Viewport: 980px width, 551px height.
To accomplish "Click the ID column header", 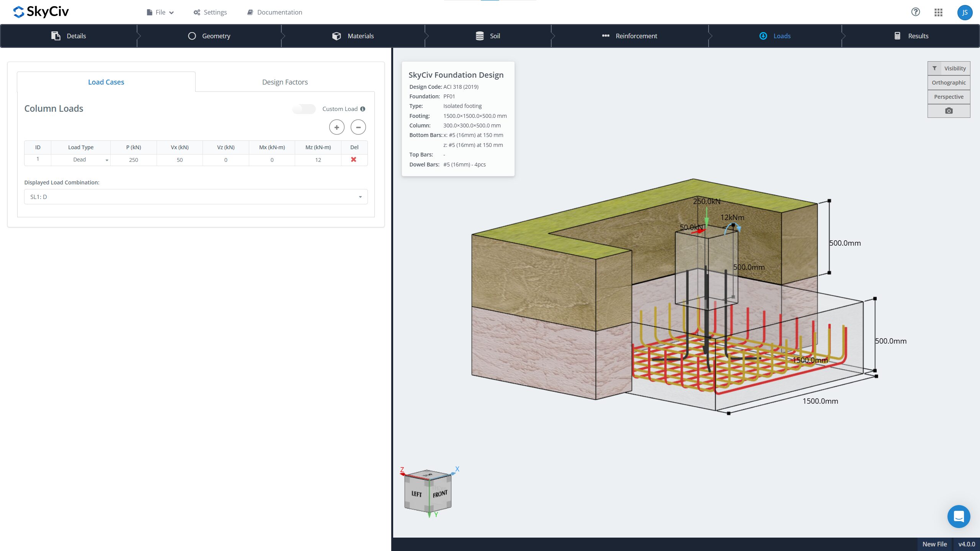I will (38, 147).
